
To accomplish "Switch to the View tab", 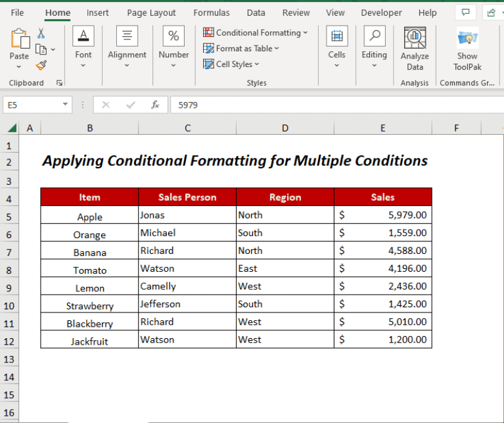I will 335,12.
